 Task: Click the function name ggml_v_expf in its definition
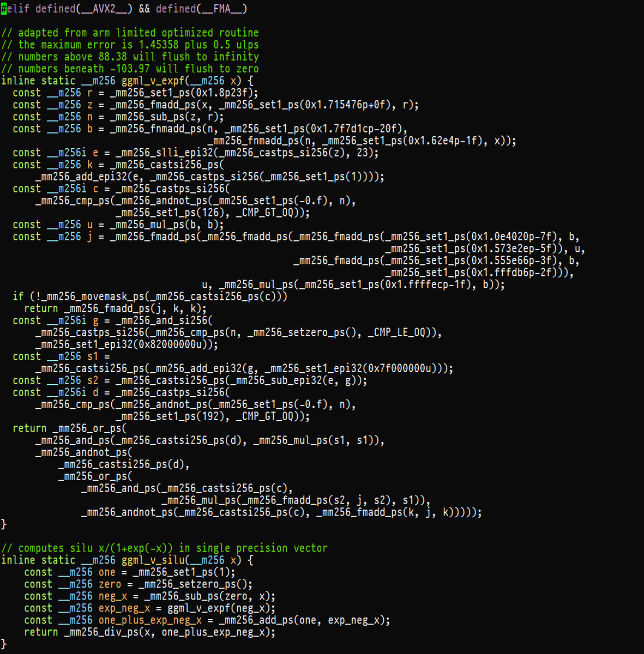(153, 81)
